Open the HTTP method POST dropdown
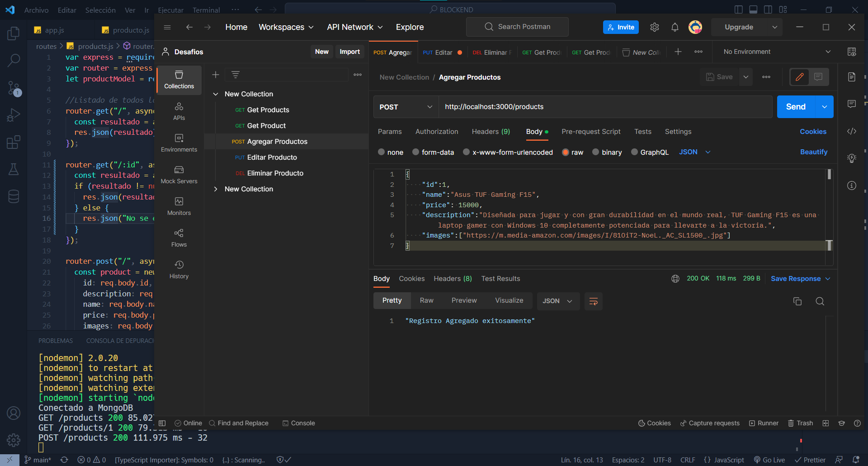Screen dimensions: 868x466 (x=406, y=107)
